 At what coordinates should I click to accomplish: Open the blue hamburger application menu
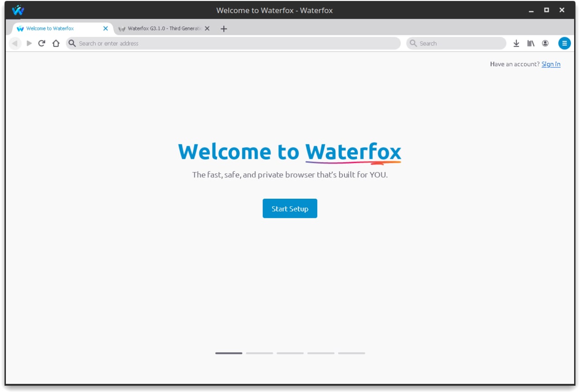pos(564,43)
